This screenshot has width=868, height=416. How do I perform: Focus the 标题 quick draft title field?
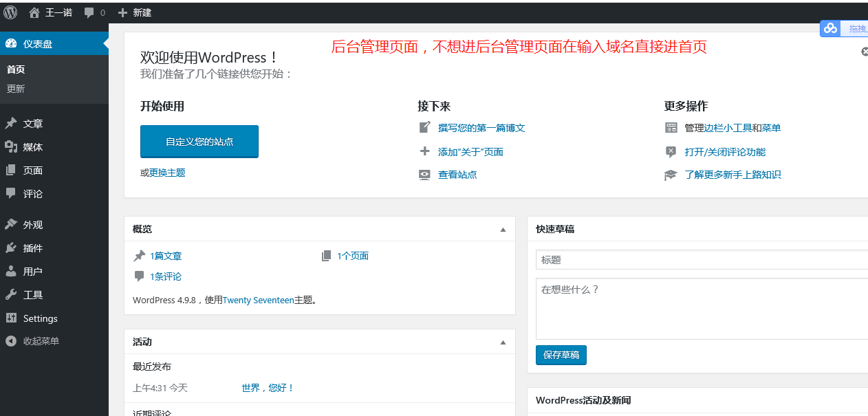(x=702, y=260)
